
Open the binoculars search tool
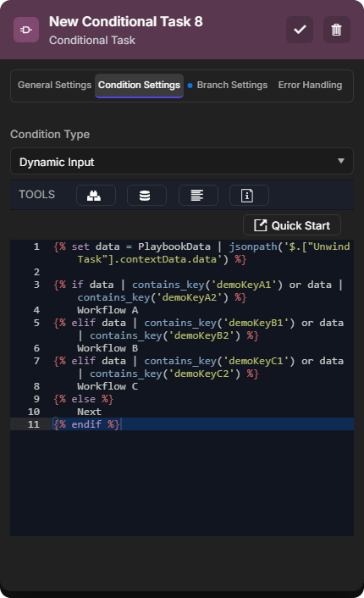(96, 196)
